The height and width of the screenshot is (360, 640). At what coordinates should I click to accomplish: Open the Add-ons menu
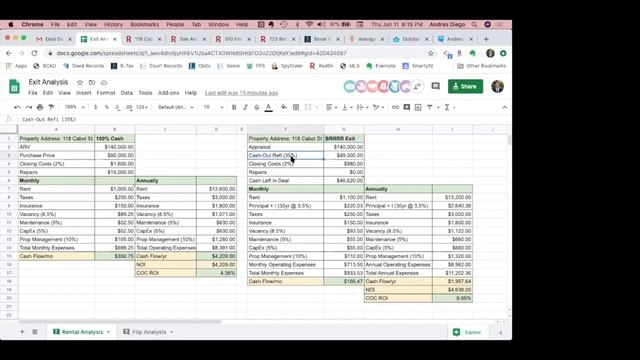point(169,93)
